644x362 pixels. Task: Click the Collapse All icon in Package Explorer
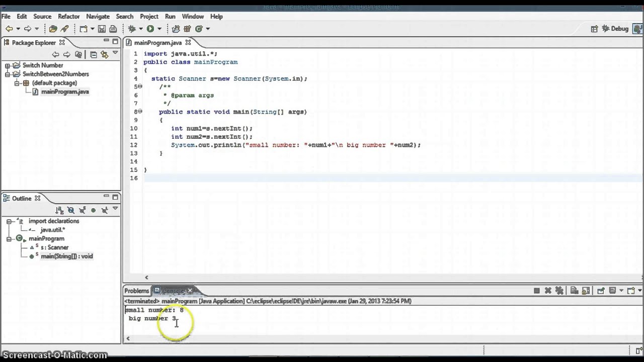pos(94,54)
